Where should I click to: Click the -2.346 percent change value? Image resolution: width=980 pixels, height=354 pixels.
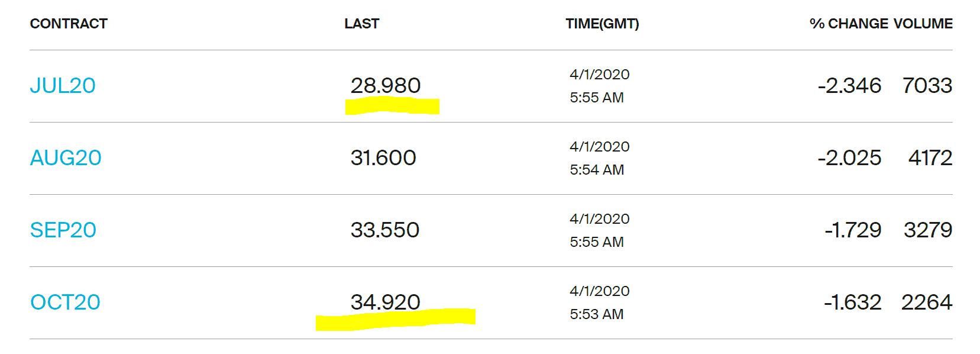849,86
